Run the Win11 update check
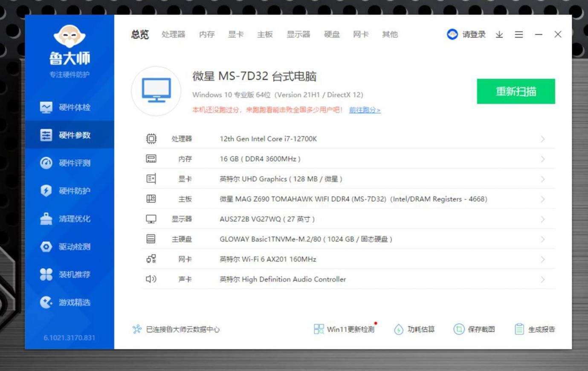Viewport: 588px width, 371px height. click(345, 329)
